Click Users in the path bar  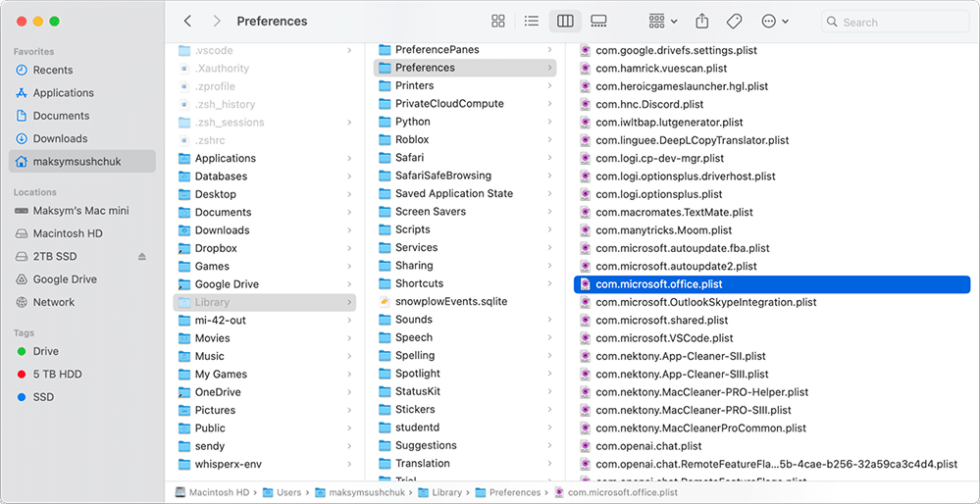click(x=283, y=493)
